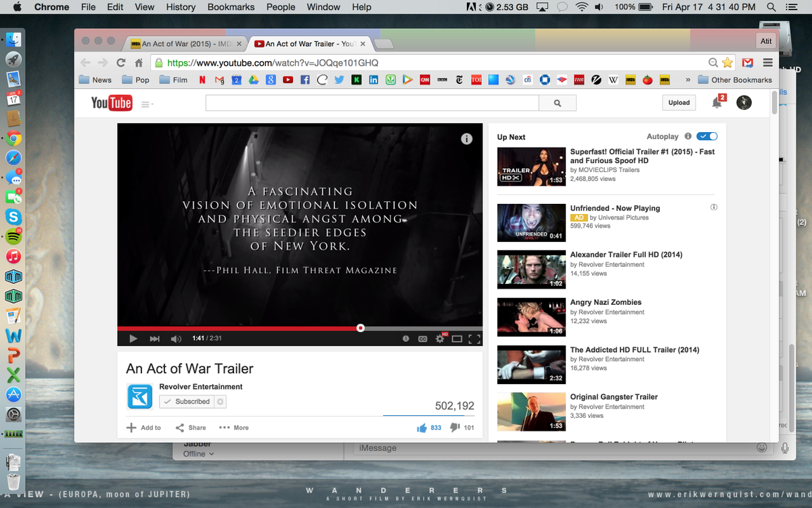Open the notifications bell

[717, 103]
